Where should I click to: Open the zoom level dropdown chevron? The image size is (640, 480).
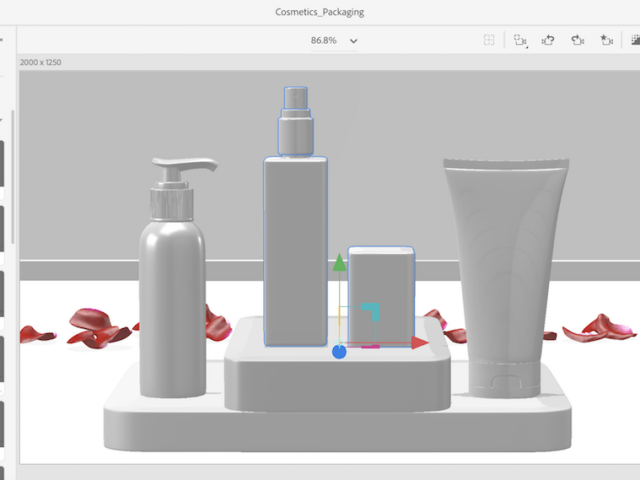pyautogui.click(x=354, y=41)
